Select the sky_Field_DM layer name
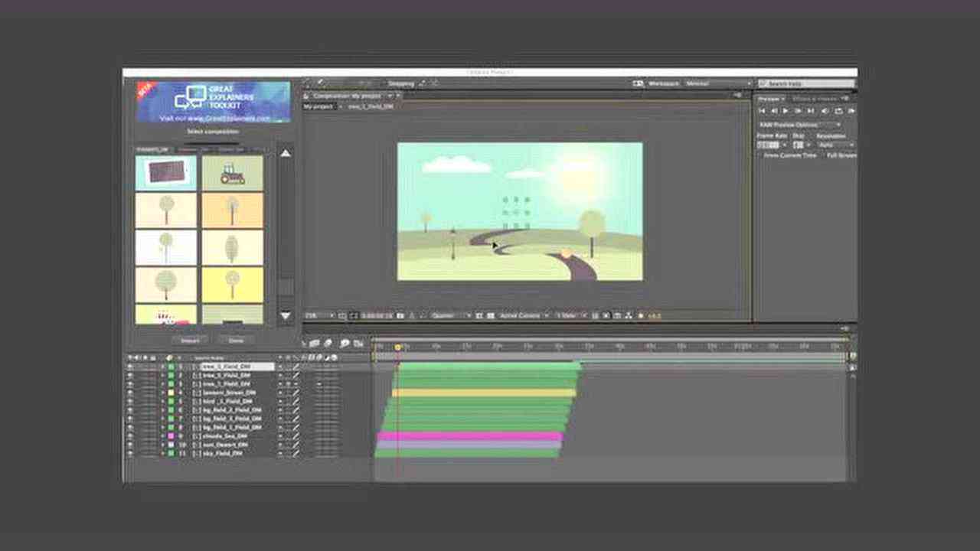This screenshot has height=551, width=980. (x=222, y=453)
